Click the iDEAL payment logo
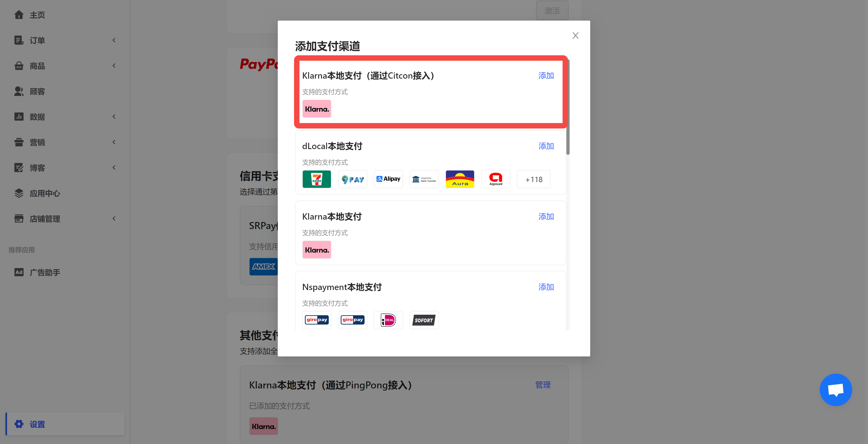Image resolution: width=868 pixels, height=444 pixels. coord(388,320)
